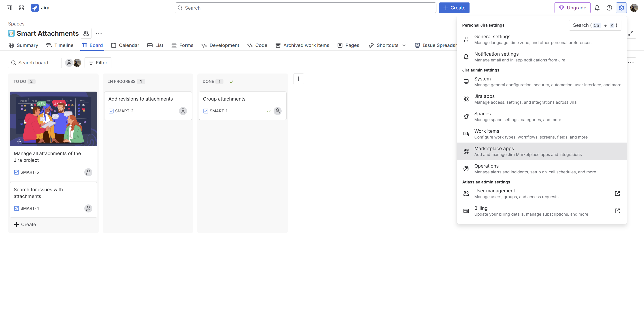The width and height of the screenshot is (644, 330).
Task: Open the notifications bell icon
Action: click(597, 8)
